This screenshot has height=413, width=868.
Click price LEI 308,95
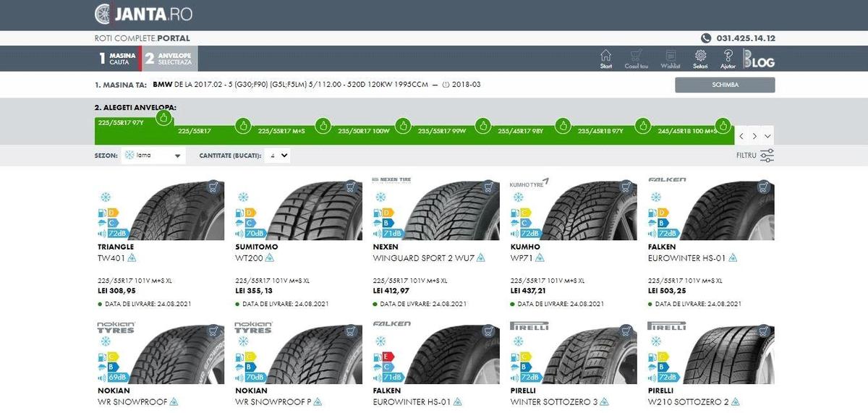116,291
